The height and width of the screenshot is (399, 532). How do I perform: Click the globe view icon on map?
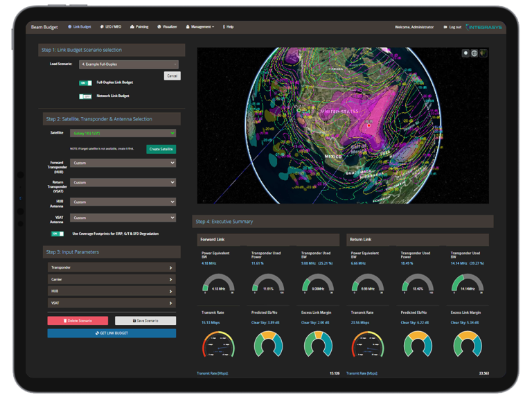pyautogui.click(x=475, y=53)
